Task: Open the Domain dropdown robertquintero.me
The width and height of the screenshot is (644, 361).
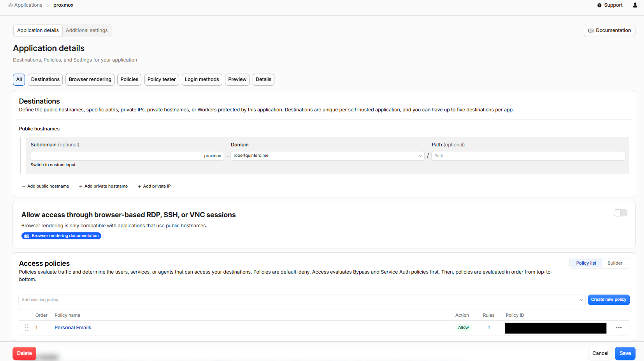Action: 327,156
